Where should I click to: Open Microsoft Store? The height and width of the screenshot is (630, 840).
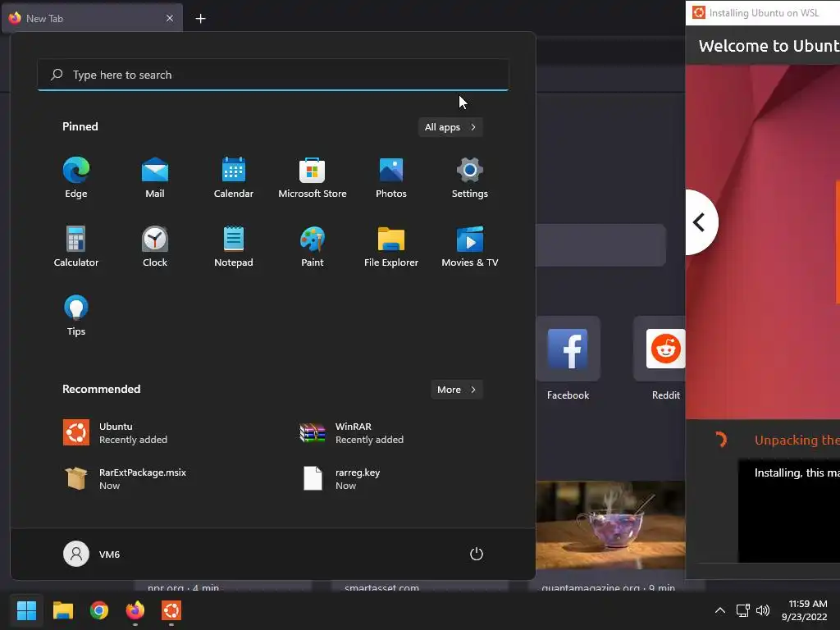click(313, 178)
